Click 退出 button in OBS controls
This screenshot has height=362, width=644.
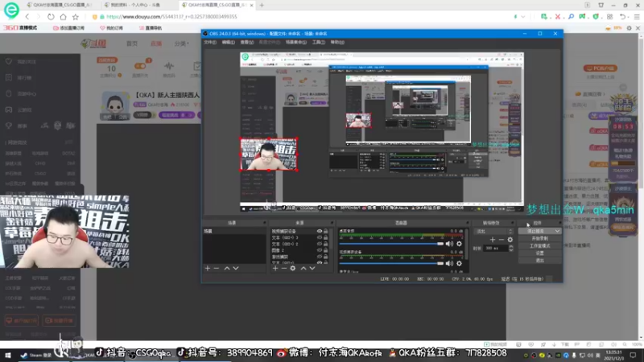[x=539, y=261]
